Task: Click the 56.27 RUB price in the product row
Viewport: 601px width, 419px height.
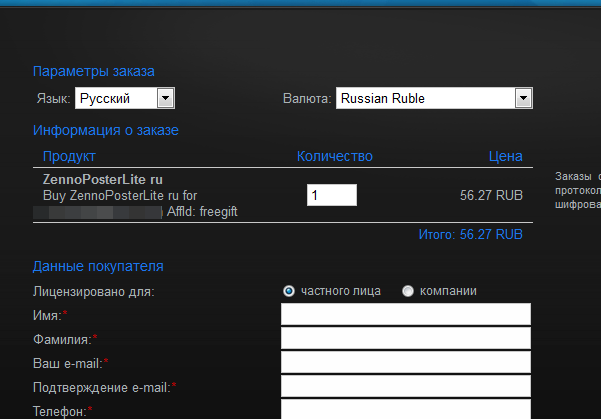Action: point(491,196)
